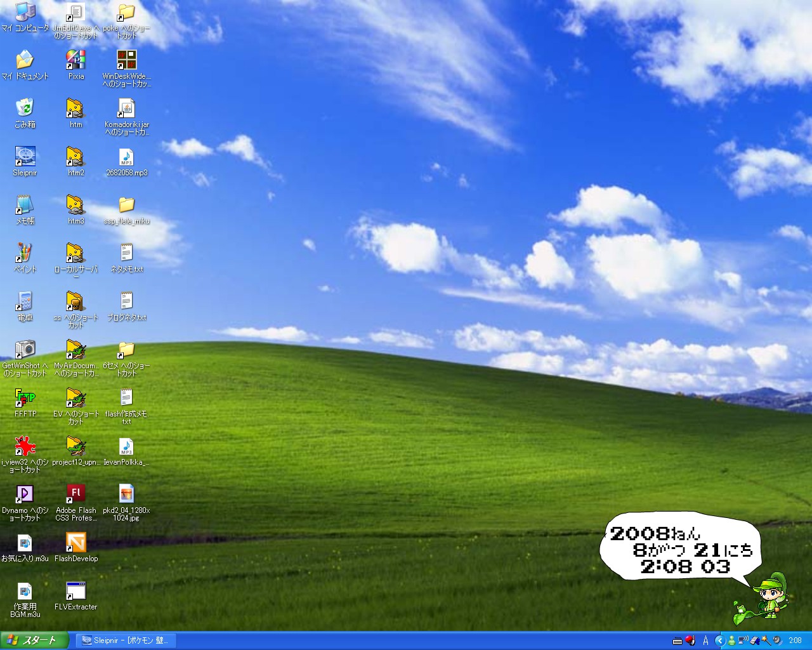Viewport: 812px width, 650px height.
Task: Open the FLVExtracter desktop icon
Action: (75, 592)
